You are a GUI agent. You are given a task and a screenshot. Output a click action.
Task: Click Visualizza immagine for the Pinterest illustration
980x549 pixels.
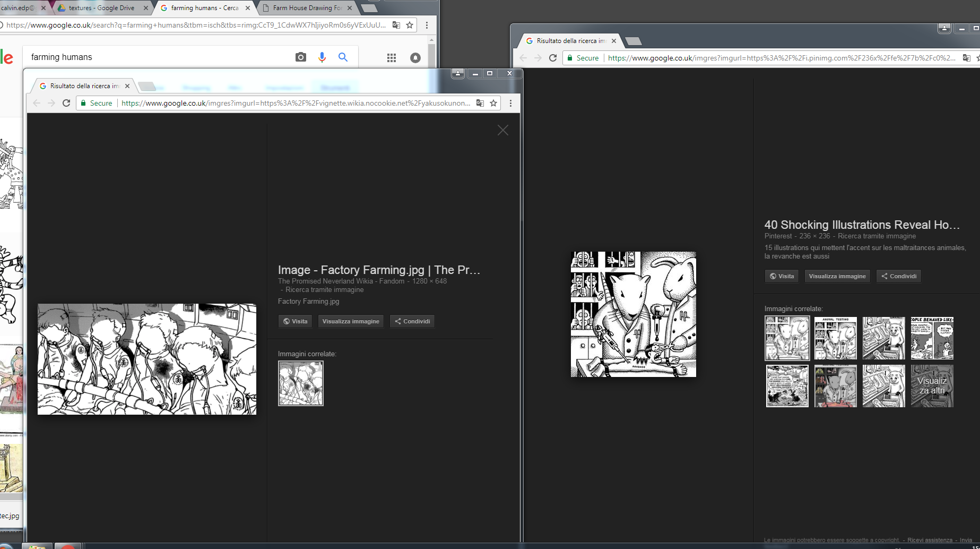point(837,276)
